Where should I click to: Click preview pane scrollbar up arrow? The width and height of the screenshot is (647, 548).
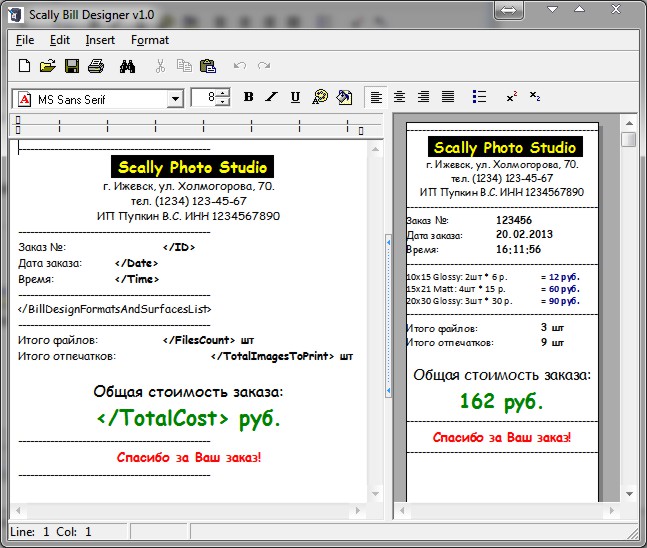pyautogui.click(x=629, y=123)
